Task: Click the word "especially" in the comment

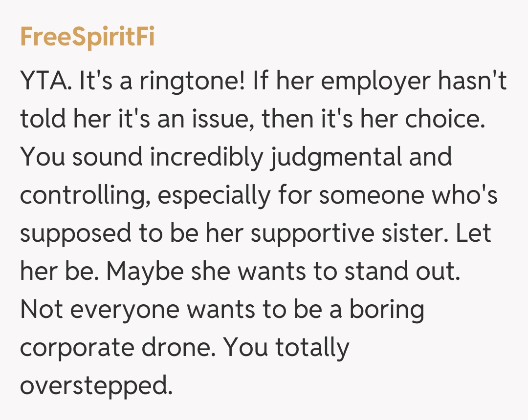Action: coord(214,195)
